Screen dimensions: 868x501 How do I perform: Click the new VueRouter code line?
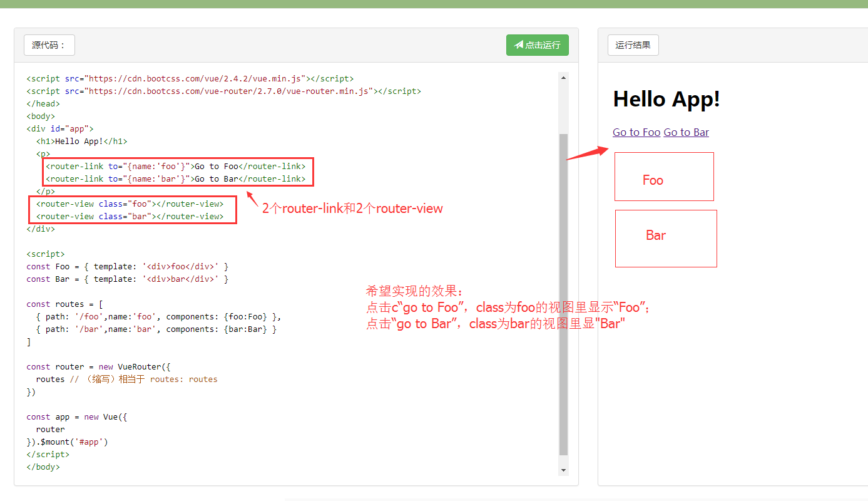98,366
